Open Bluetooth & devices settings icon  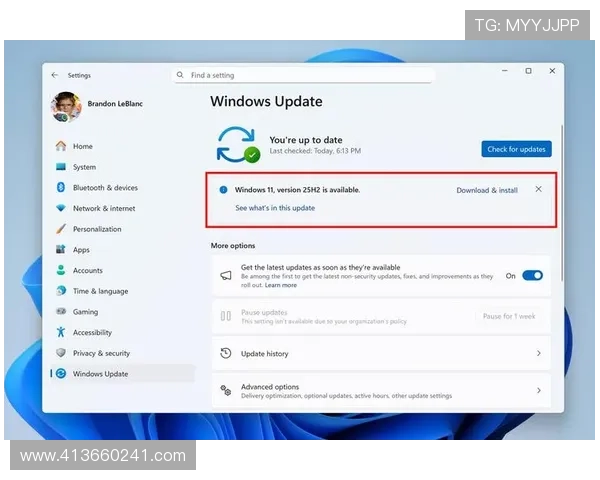click(61, 188)
